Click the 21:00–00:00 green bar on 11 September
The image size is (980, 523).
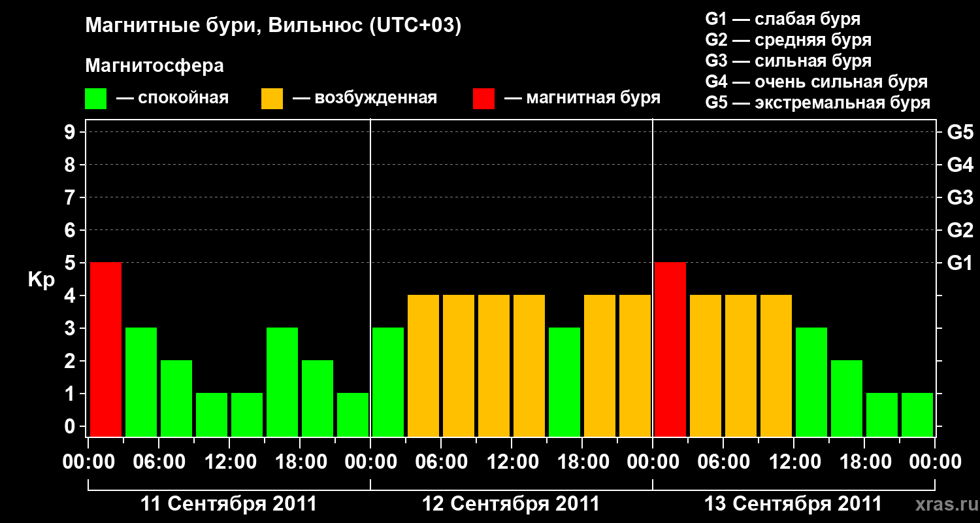coord(353,415)
